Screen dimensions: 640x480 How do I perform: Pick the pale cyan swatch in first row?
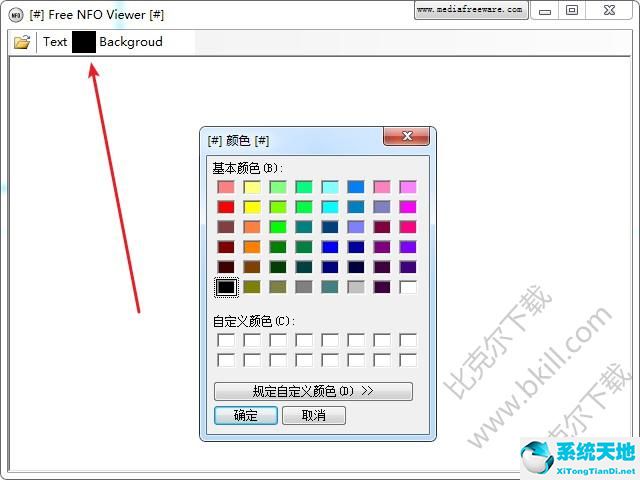click(330, 187)
